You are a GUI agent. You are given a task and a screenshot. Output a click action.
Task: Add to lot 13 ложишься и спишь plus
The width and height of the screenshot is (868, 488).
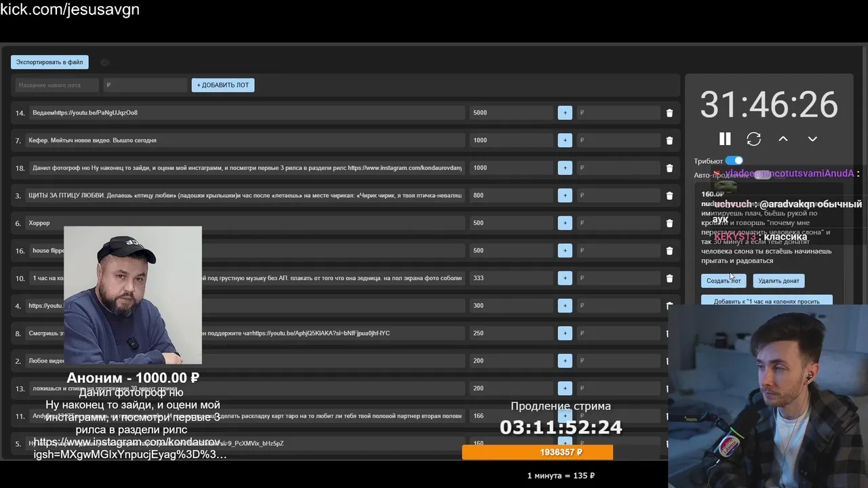click(565, 388)
